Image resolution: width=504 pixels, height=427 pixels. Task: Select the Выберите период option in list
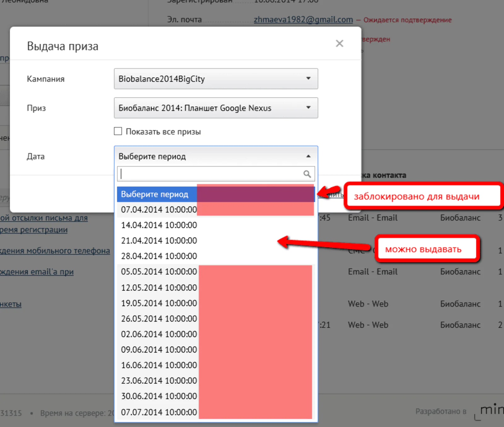(x=216, y=194)
